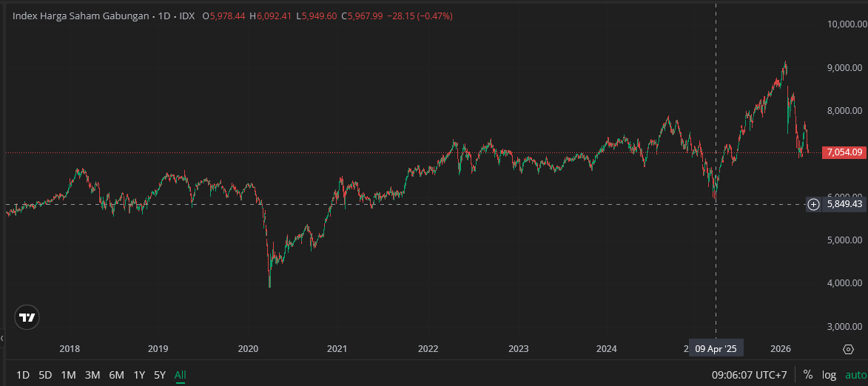Select the 1M time range
The width and height of the screenshot is (868, 386).
[x=68, y=375]
